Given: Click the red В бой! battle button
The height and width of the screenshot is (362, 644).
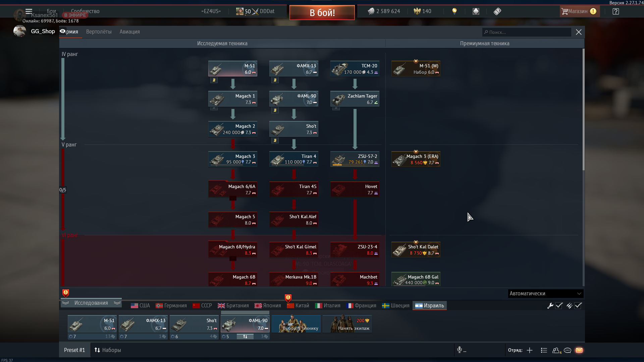Looking at the screenshot, I should (x=322, y=12).
